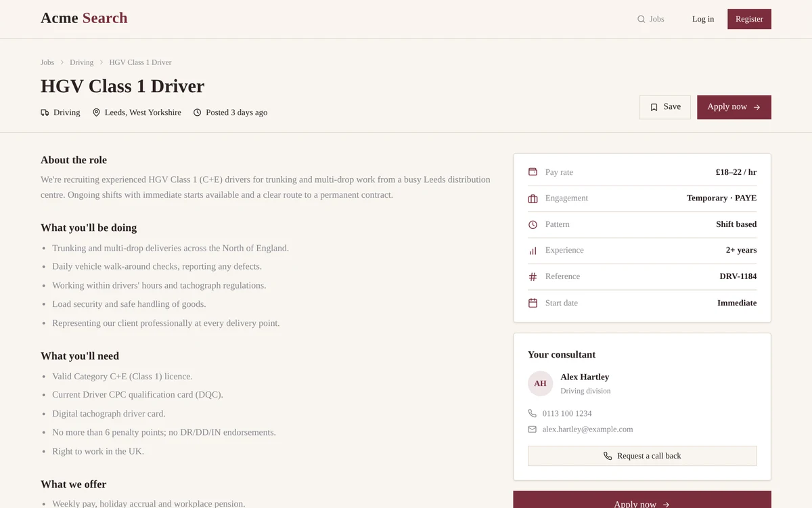Click the bottom Apply now bar

(x=642, y=500)
